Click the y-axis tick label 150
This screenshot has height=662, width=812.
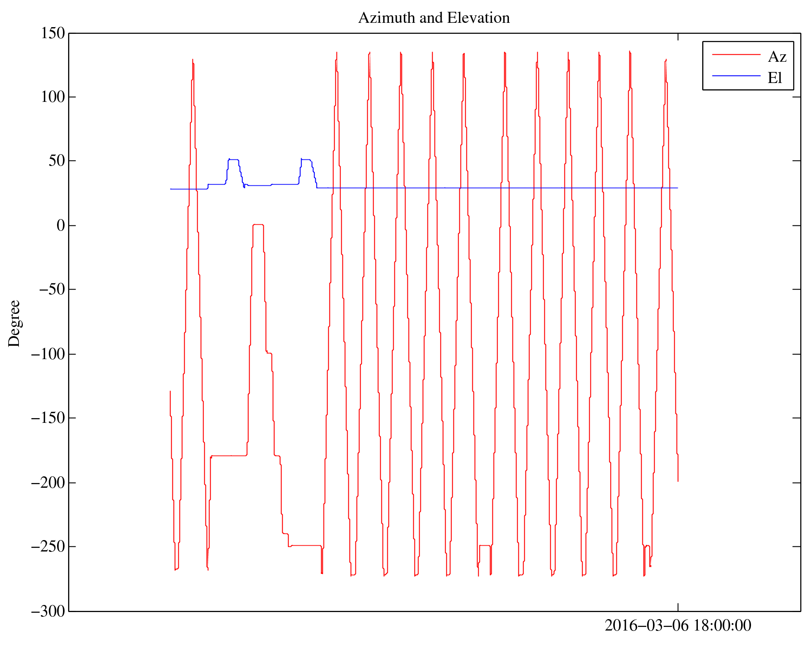click(53, 33)
